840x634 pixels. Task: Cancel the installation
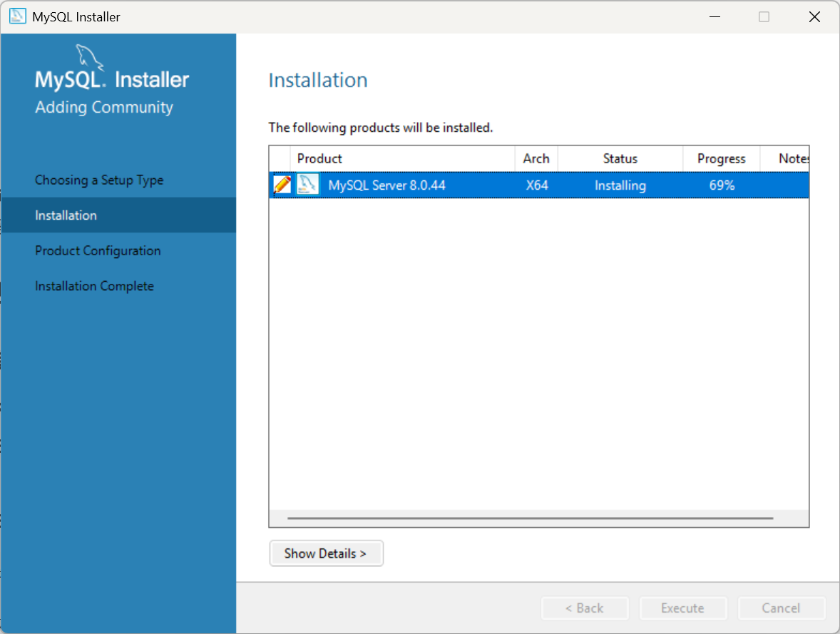point(781,608)
